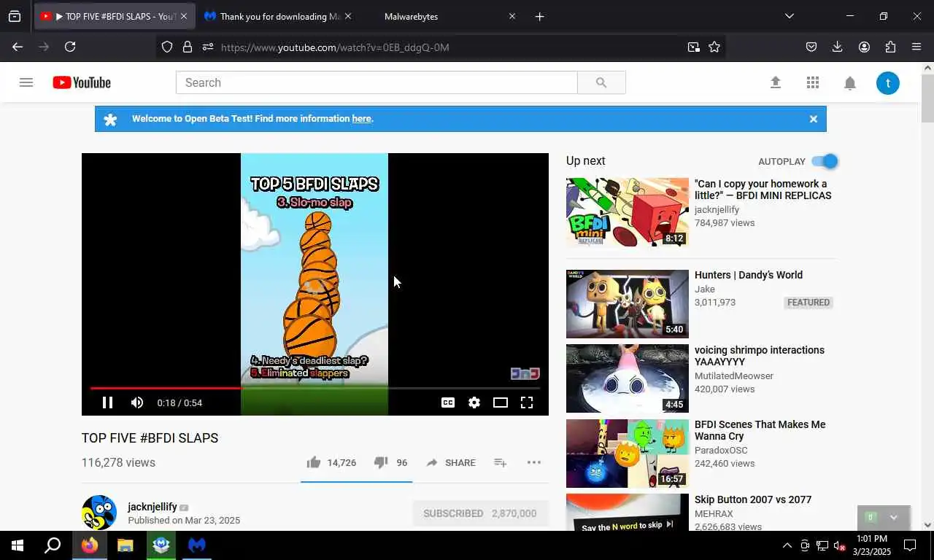Image resolution: width=934 pixels, height=560 pixels.
Task: Open Firefox account icon
Action: click(x=864, y=47)
